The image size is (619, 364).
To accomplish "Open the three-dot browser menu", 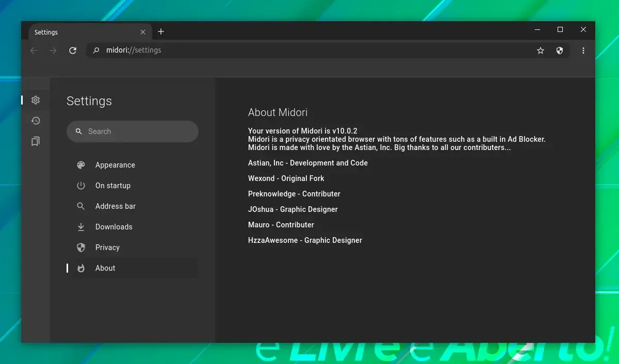I will [x=583, y=51].
